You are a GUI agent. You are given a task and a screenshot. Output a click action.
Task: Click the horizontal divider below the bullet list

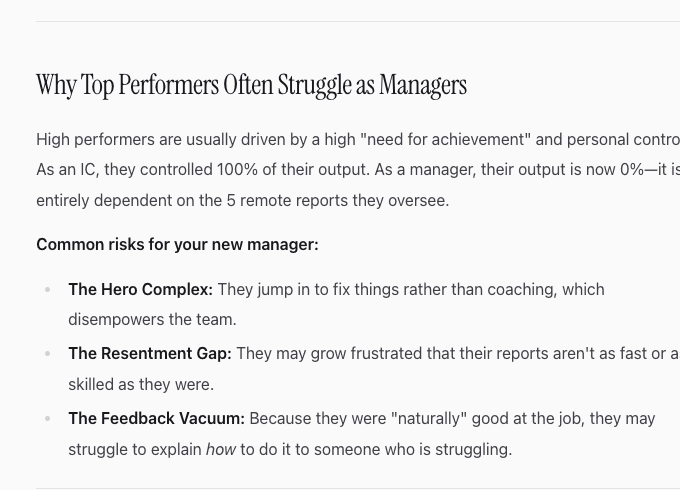[x=358, y=488]
